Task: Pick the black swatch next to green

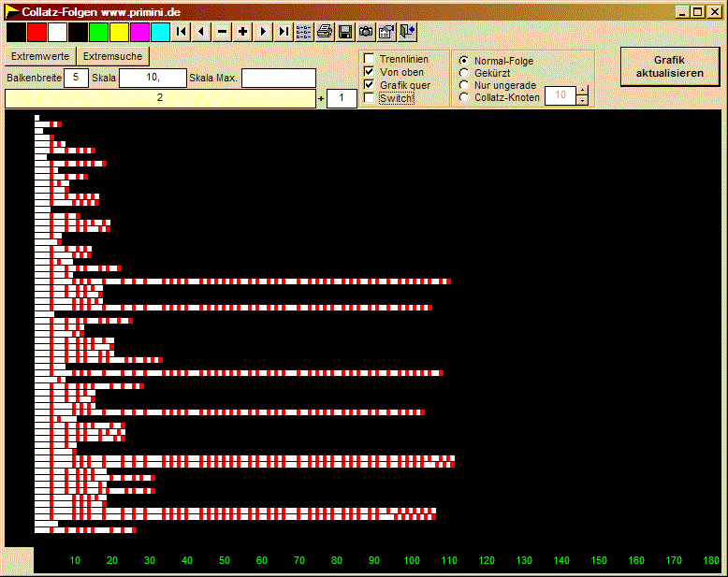Action: pos(78,33)
